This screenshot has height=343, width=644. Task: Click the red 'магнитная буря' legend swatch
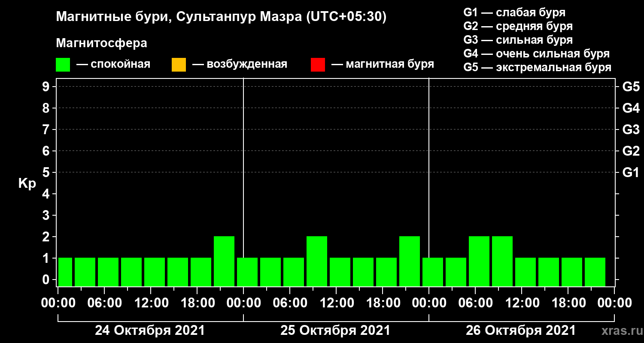pyautogui.click(x=318, y=65)
